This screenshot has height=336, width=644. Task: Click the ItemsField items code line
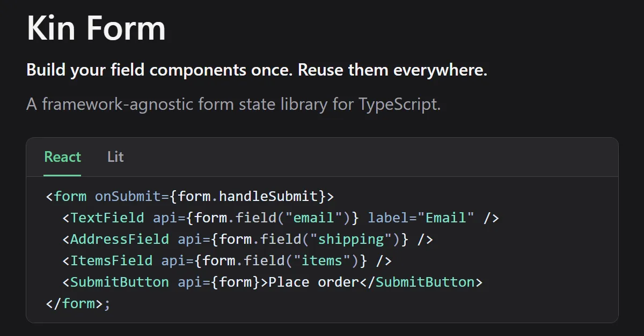point(227,260)
